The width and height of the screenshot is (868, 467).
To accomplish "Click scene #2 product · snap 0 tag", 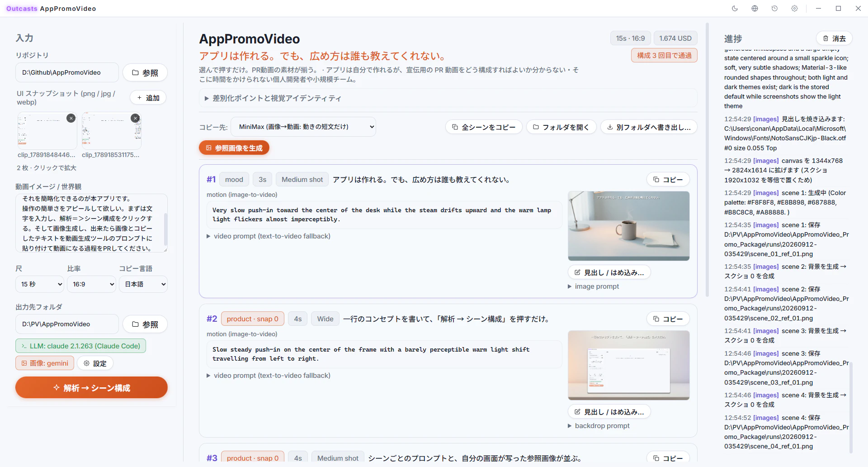I will (253, 319).
